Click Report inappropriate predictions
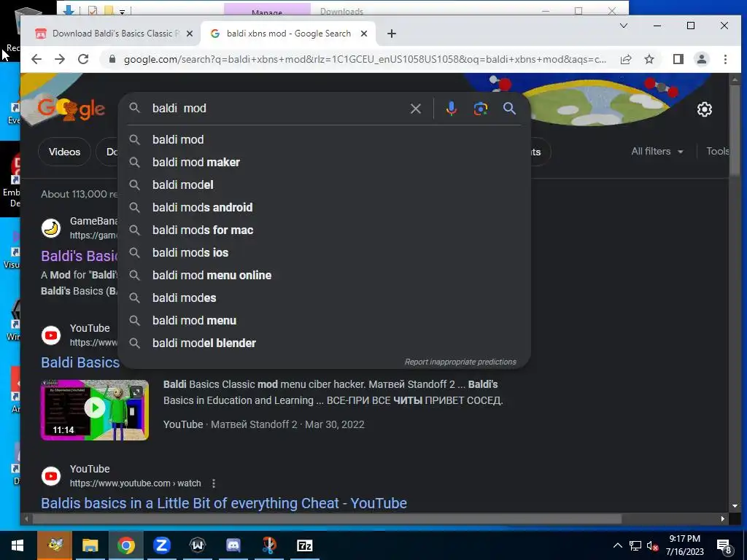This screenshot has height=560, width=747. pyautogui.click(x=460, y=362)
